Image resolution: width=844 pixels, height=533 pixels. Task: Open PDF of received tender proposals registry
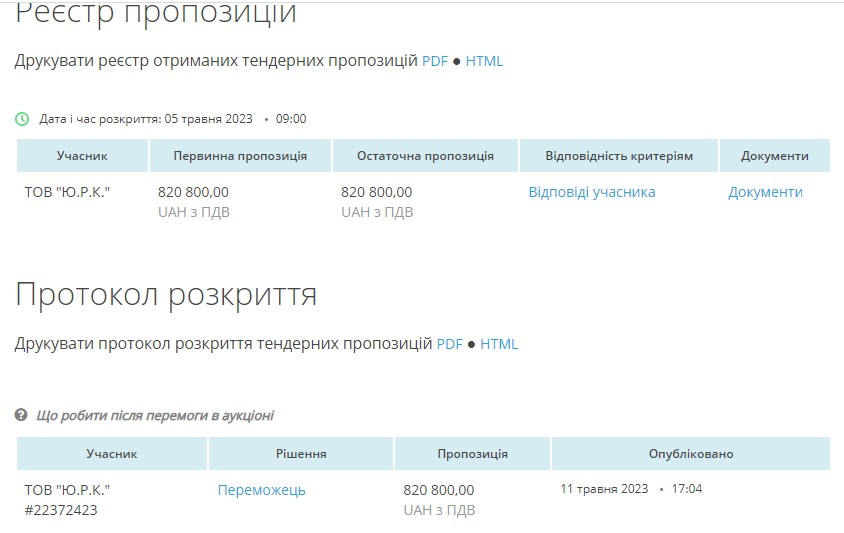434,61
